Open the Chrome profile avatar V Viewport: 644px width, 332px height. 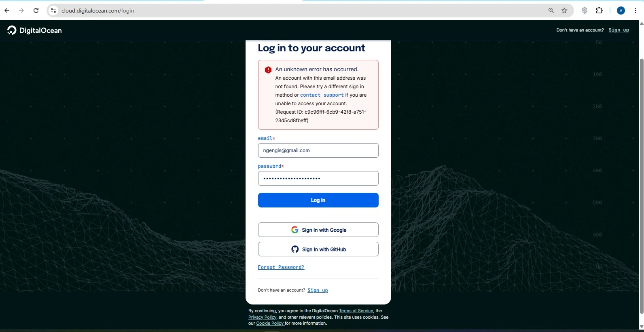(621, 11)
